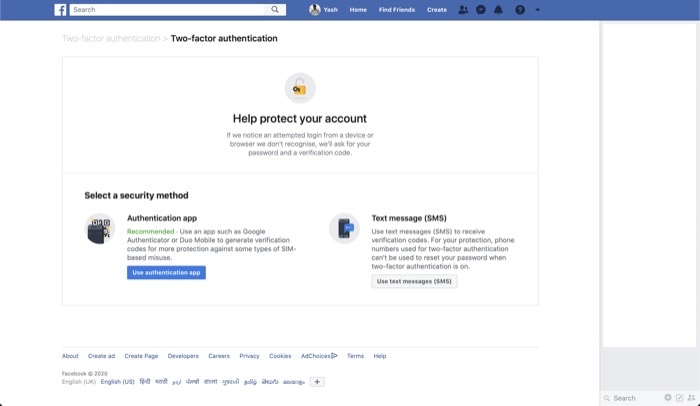Click the greyed English (UK) language text

tap(79, 382)
